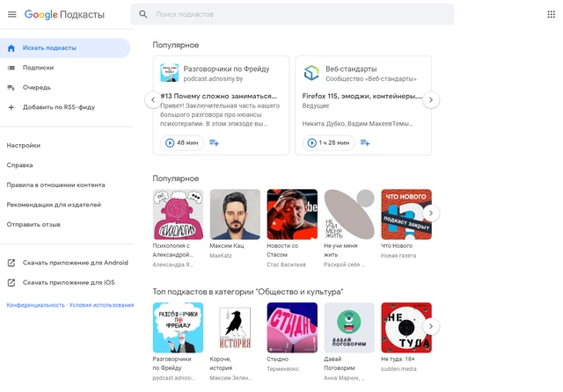Click the Поиск подкастов search field
Viewport: 563px width, 392px height.
click(x=299, y=15)
